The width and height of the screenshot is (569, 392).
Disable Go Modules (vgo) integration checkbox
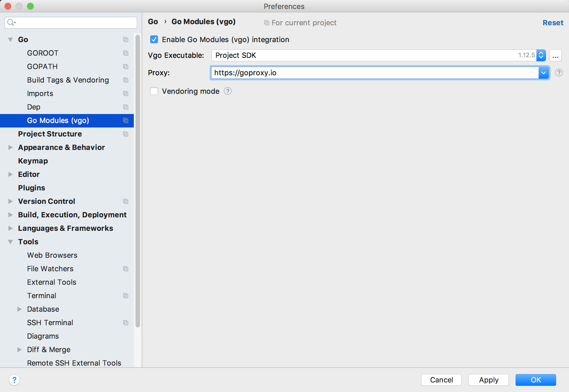(154, 40)
